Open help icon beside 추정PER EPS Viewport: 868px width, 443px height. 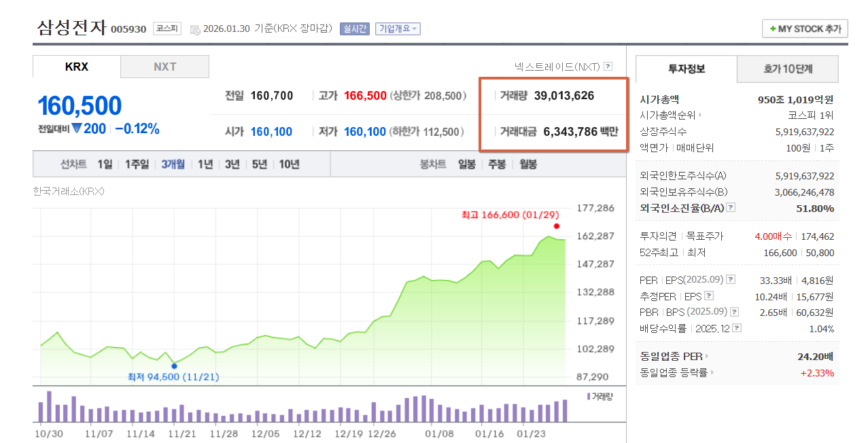pos(709,296)
